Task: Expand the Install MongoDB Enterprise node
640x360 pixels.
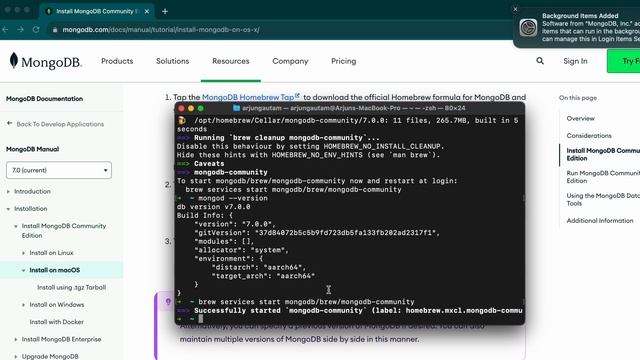Action: coord(16,340)
